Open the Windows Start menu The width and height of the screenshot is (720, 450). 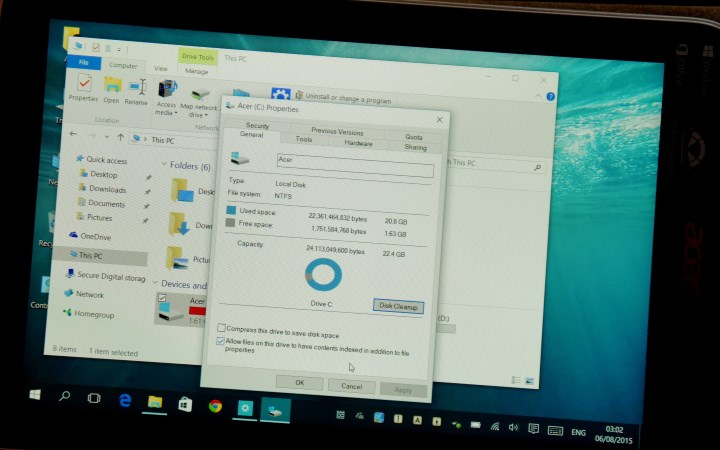[x=35, y=394]
